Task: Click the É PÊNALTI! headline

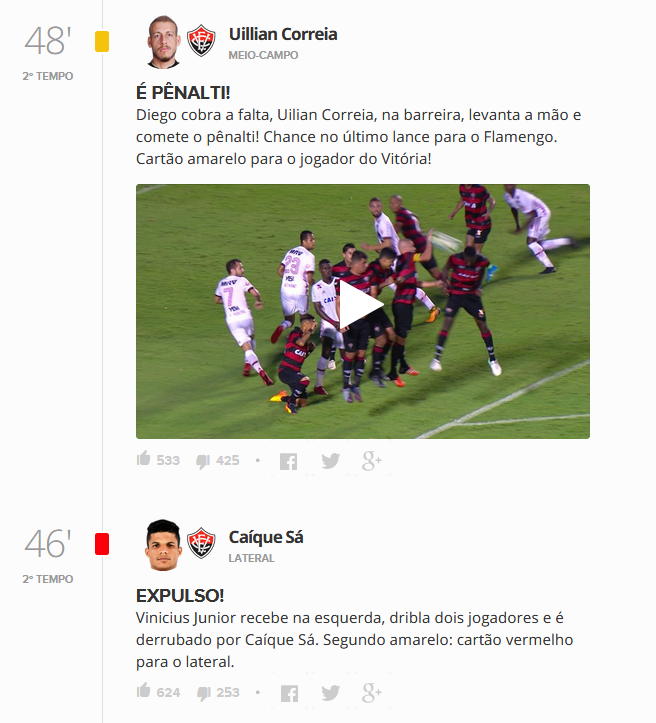Action: click(x=183, y=93)
